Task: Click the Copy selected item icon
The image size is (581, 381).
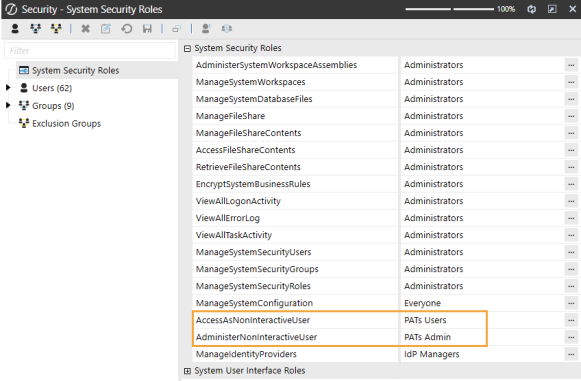Action: point(177,29)
